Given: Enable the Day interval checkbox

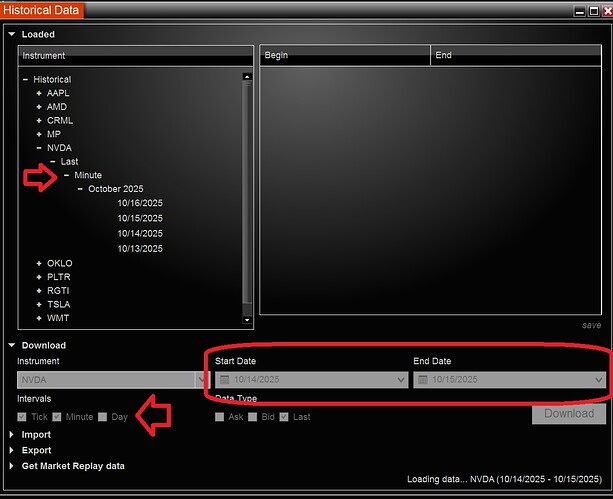Looking at the screenshot, I should (x=103, y=416).
